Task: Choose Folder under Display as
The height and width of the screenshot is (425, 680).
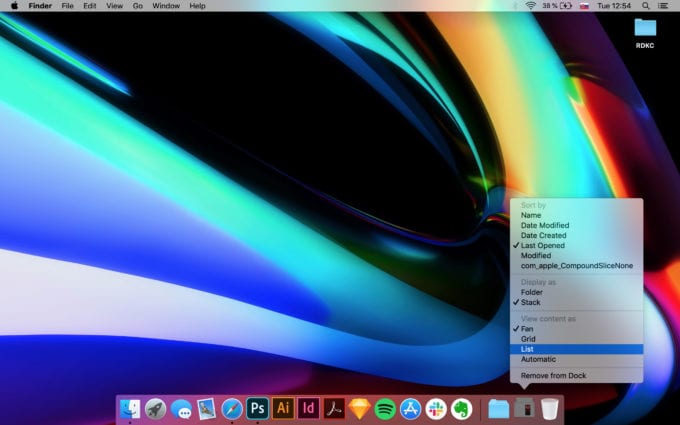Action: (532, 292)
